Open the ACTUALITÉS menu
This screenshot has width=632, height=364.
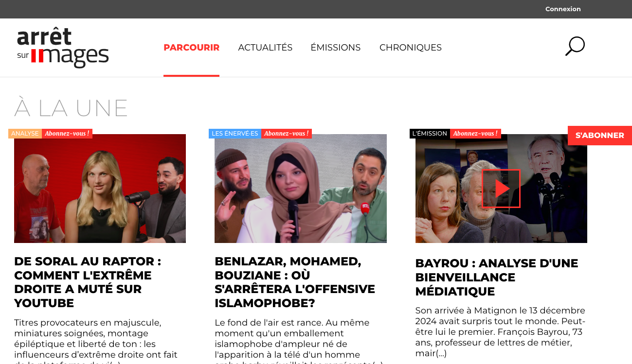[265, 48]
